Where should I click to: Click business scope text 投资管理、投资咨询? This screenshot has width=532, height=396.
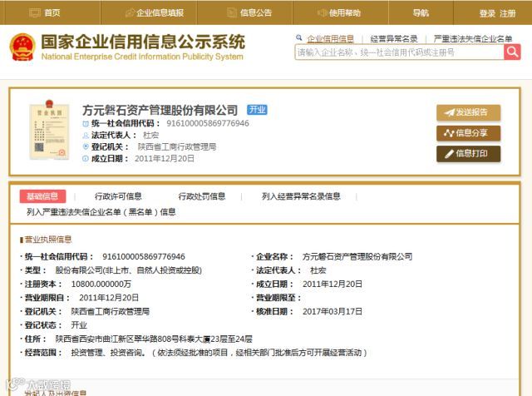coord(108,353)
